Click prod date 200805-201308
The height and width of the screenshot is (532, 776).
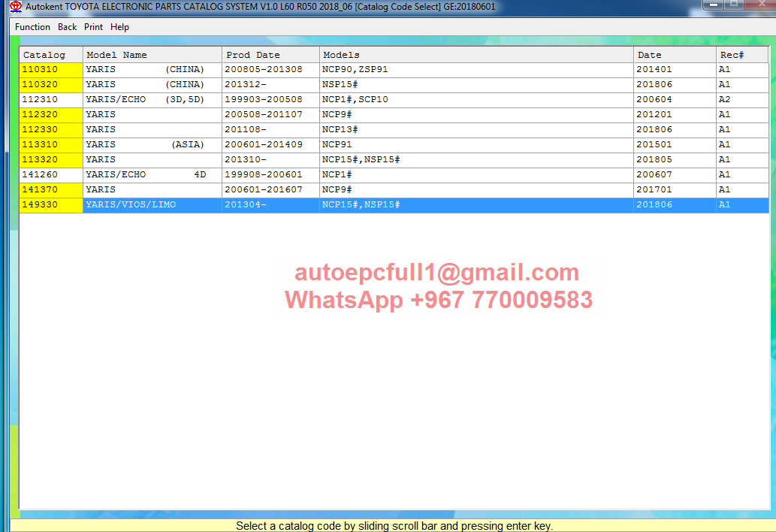click(x=270, y=69)
